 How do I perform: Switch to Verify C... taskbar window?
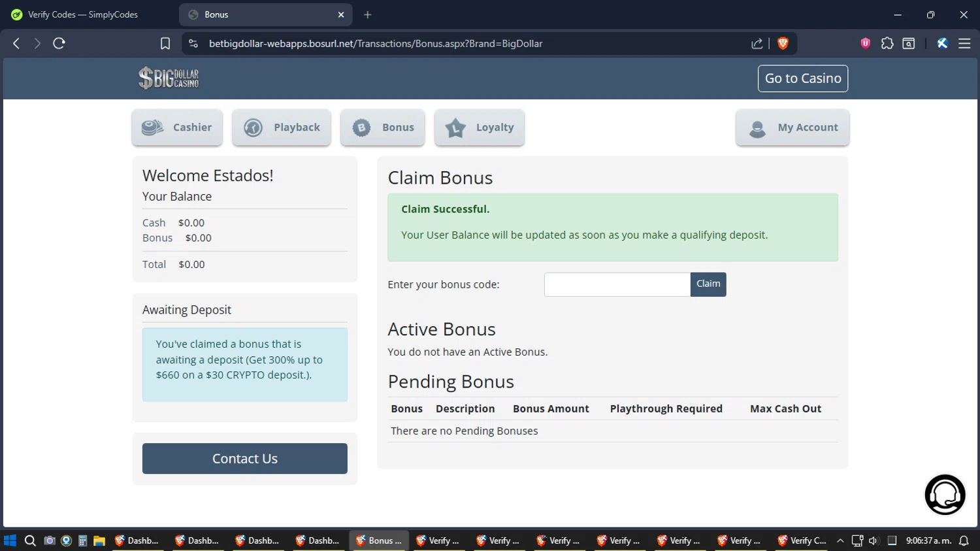click(x=802, y=541)
